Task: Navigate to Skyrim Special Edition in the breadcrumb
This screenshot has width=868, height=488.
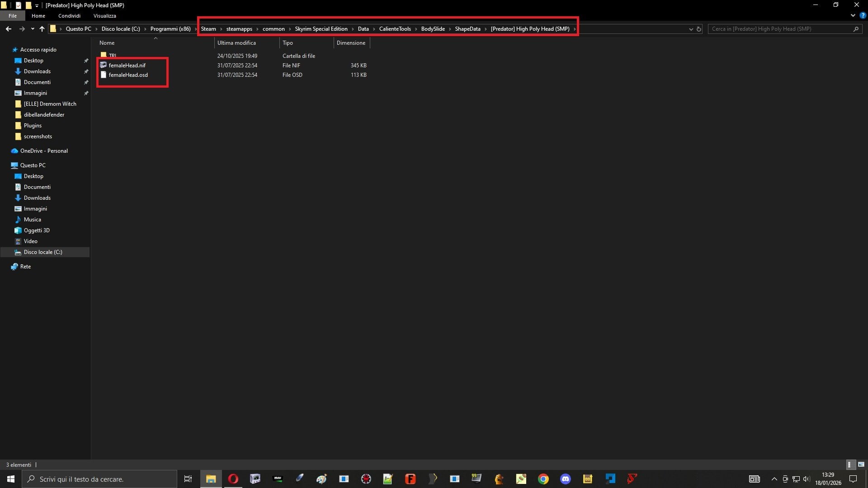Action: (321, 29)
